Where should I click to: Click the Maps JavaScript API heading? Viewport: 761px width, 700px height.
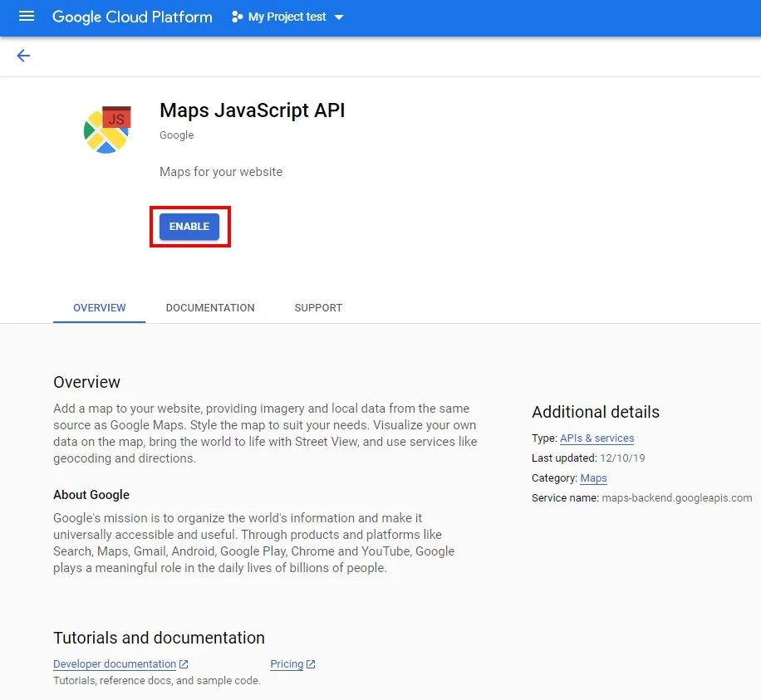253,110
